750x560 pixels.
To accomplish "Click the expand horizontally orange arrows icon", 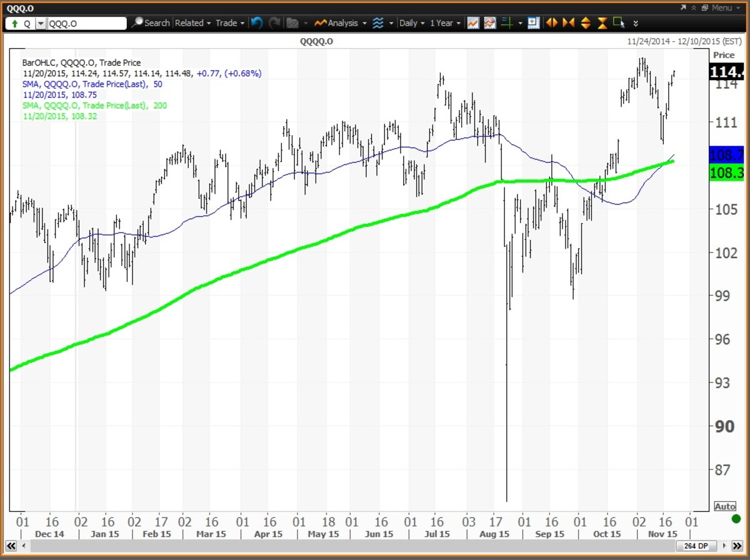I will point(551,23).
